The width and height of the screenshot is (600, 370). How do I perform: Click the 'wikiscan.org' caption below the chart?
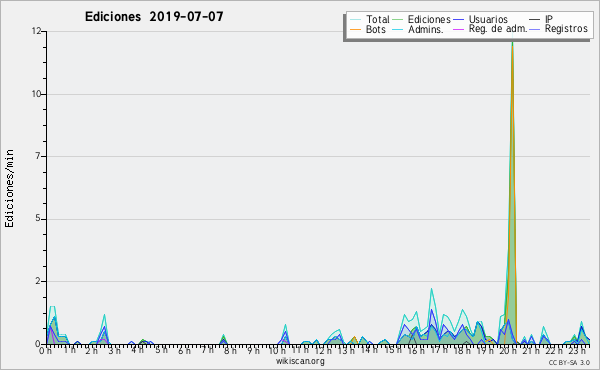300,361
